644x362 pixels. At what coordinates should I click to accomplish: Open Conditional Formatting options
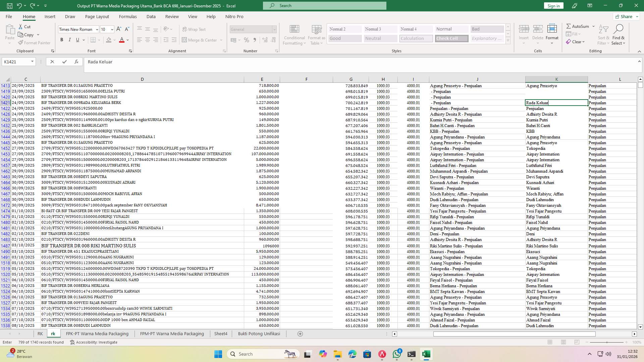(294, 35)
